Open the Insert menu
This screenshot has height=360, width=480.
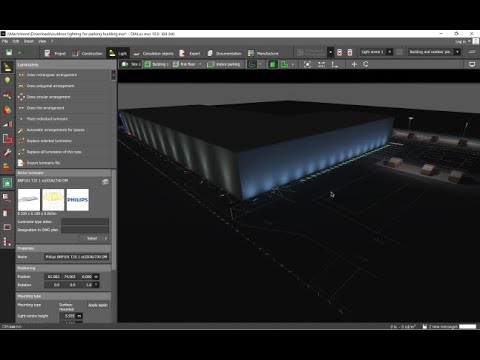coord(29,41)
